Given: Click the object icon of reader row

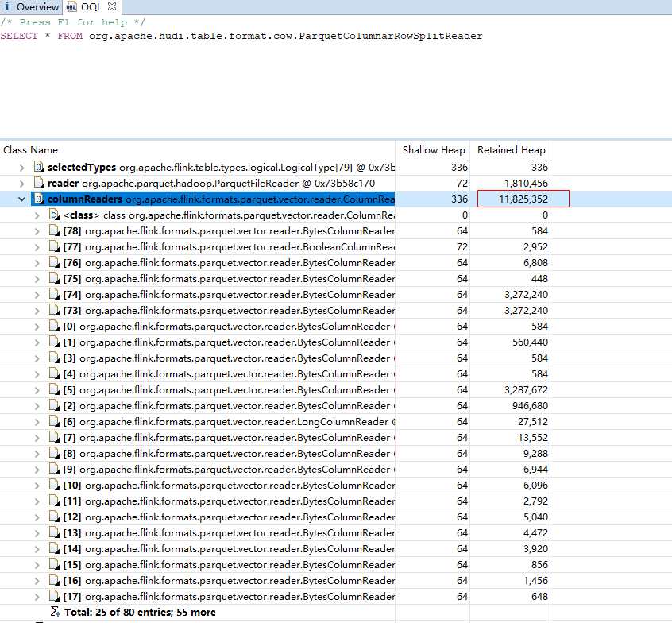Looking at the screenshot, I should (x=39, y=183).
